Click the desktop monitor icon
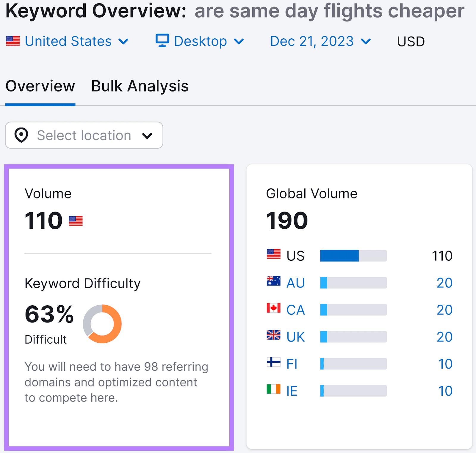This screenshot has width=476, height=453. [x=162, y=41]
